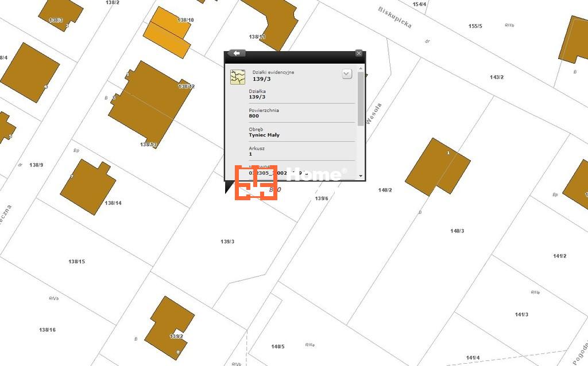Click the popup vertical scrollbar thumb

361,98
